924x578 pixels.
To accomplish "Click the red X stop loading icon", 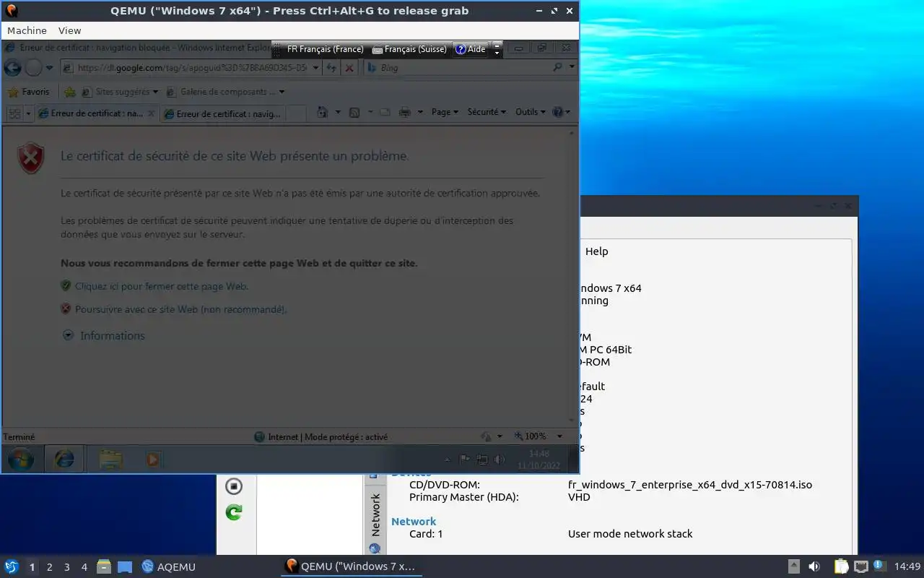I will pyautogui.click(x=349, y=68).
